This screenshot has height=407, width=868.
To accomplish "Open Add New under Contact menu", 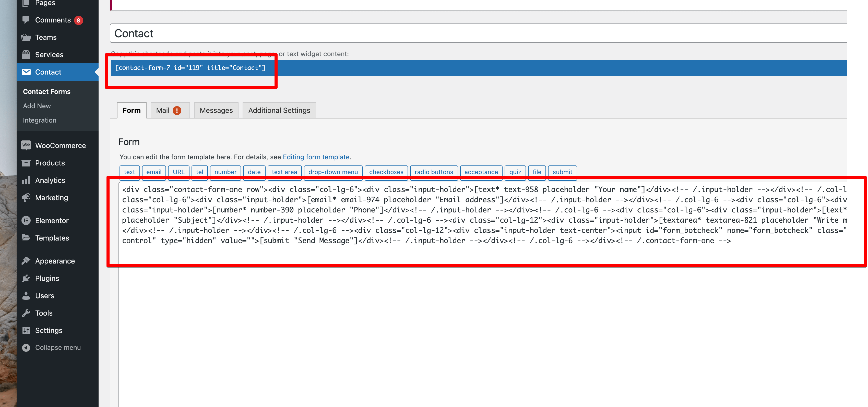I will coord(37,106).
